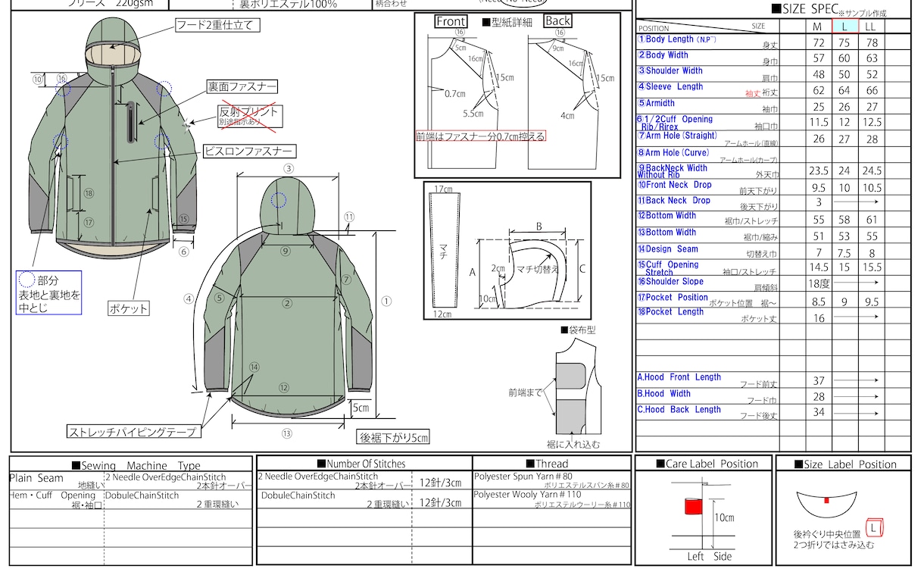Image resolution: width=924 pixels, height=572 pixels.
Task: Select the Arm Hole (Straight) row label
Action: coord(677,136)
